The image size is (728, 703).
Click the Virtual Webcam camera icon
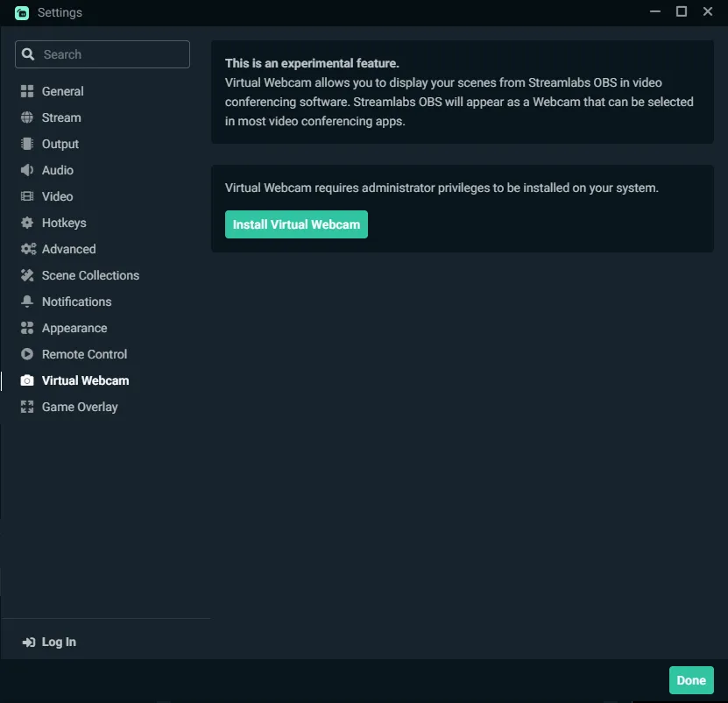27,380
